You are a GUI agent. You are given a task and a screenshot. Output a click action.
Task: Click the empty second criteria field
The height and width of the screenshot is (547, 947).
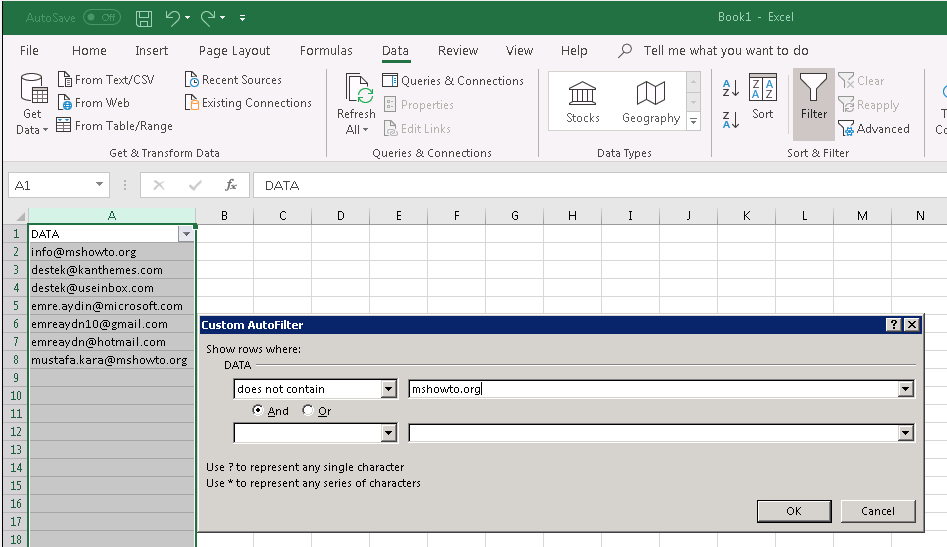(x=654, y=433)
